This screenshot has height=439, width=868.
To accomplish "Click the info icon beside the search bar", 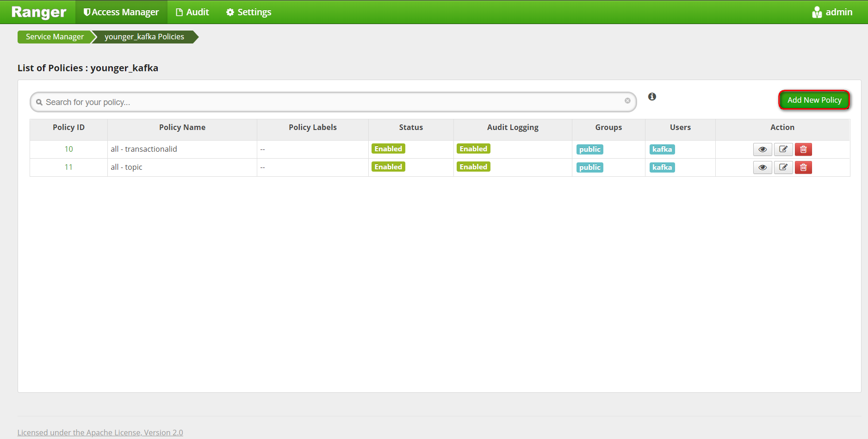I will point(652,97).
